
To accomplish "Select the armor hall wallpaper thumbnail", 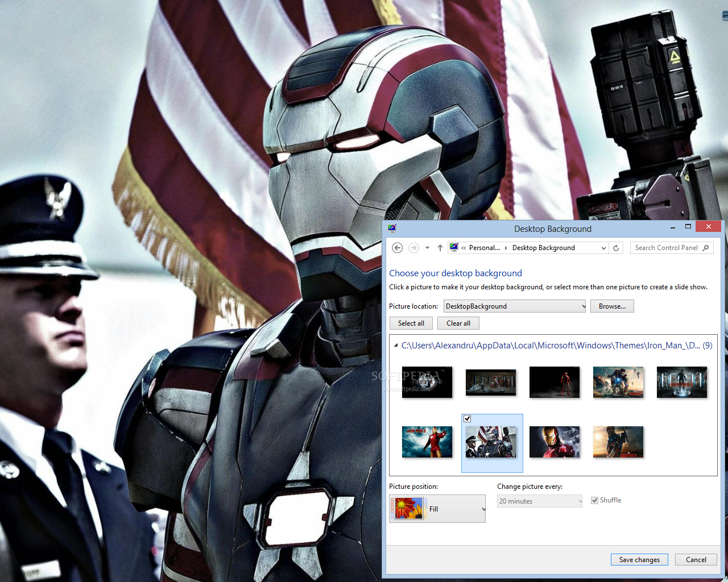I will click(491, 383).
